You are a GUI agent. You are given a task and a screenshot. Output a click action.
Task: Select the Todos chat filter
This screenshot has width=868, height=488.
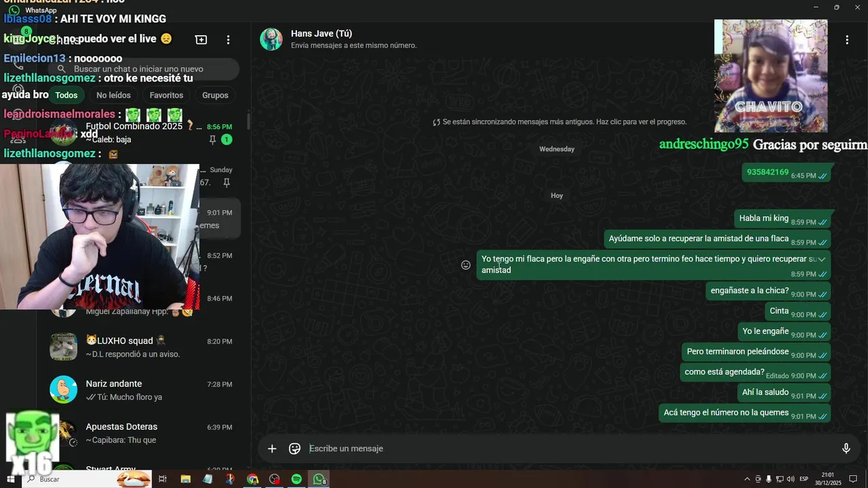66,95
